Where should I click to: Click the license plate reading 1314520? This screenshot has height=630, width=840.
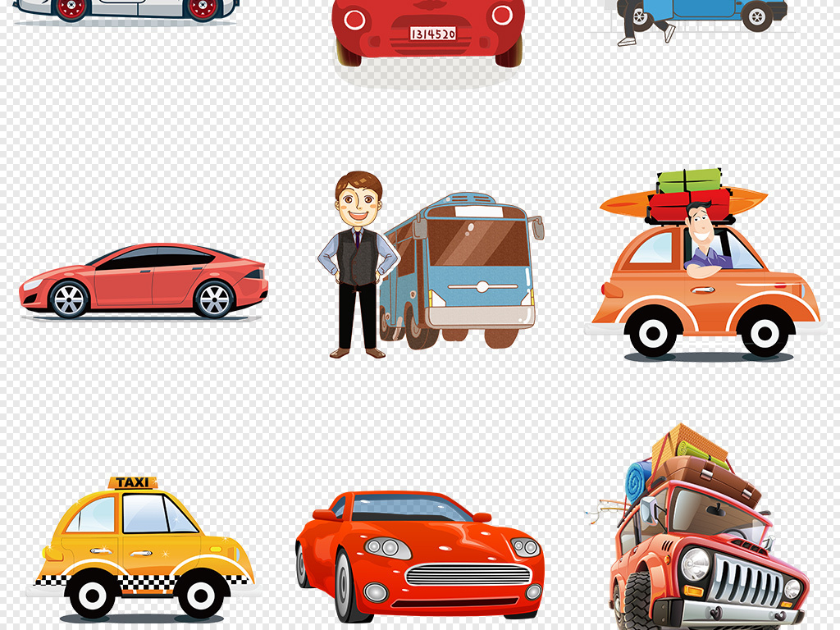[432, 34]
